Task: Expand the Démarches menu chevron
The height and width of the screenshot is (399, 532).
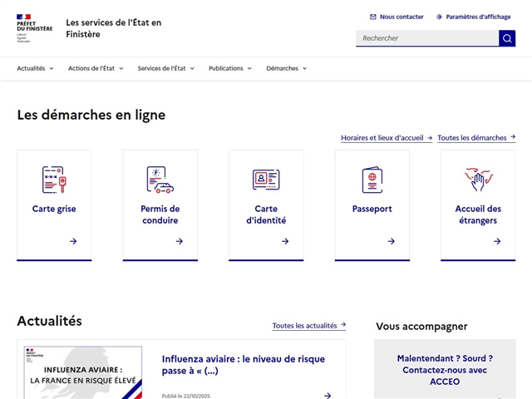Action: click(x=305, y=68)
